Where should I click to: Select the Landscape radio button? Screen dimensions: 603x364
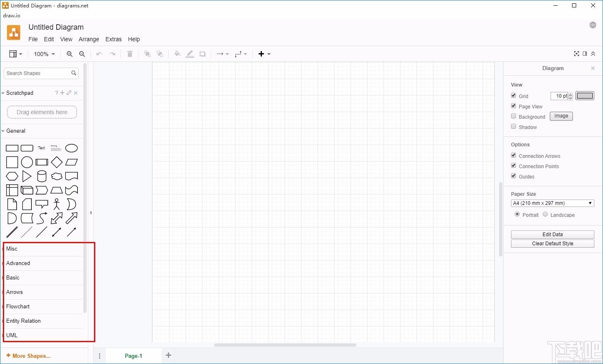click(x=545, y=214)
